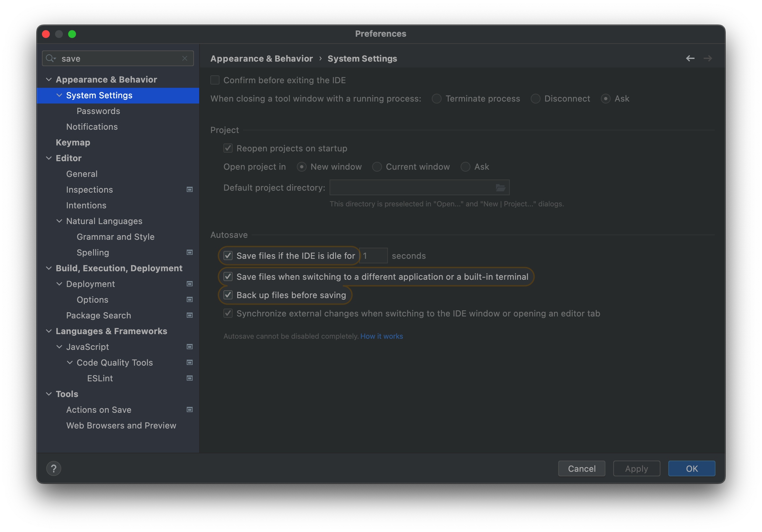Collapse the Editor tree section
This screenshot has width=762, height=532.
click(49, 158)
